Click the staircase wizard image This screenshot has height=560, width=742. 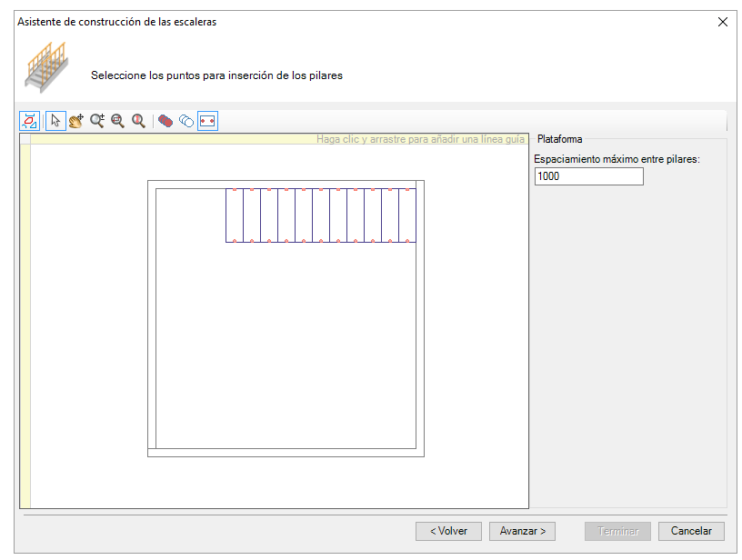[x=45, y=67]
